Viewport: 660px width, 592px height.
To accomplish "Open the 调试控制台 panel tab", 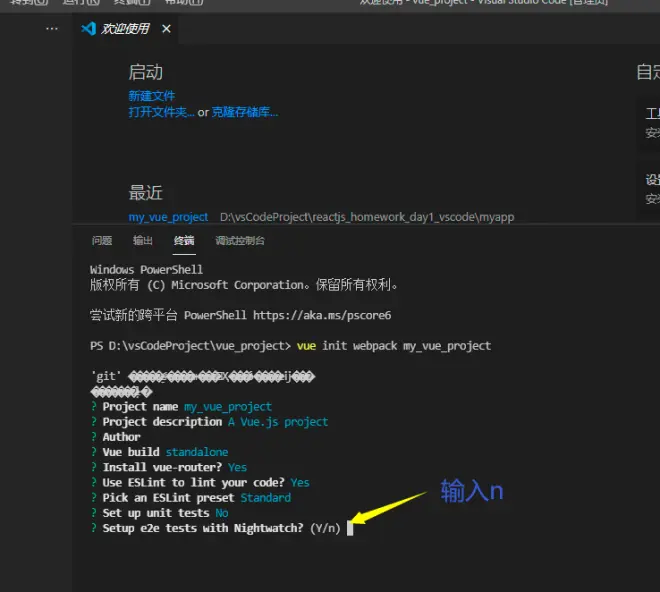I will (x=240, y=240).
